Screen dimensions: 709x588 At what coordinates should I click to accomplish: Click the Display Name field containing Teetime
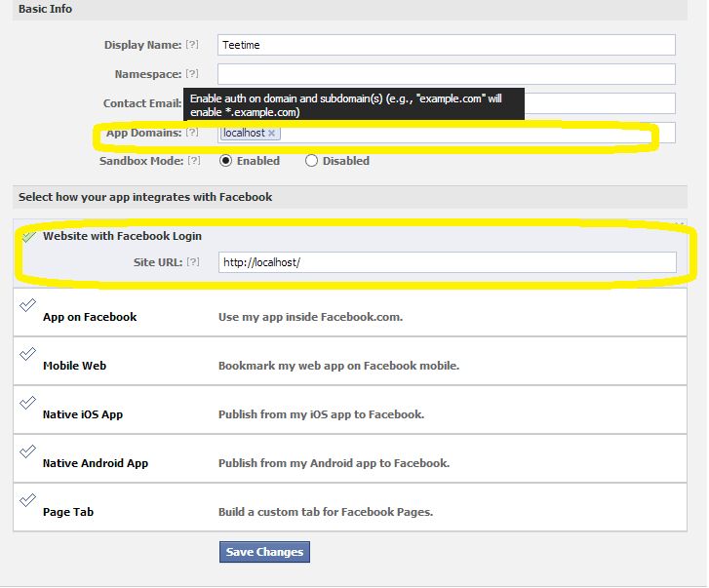(447, 45)
